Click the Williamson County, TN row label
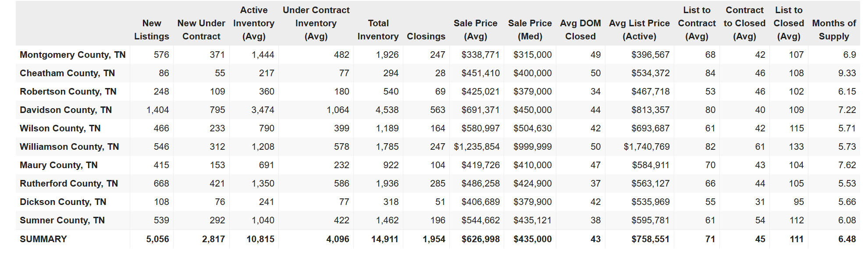 click(69, 147)
